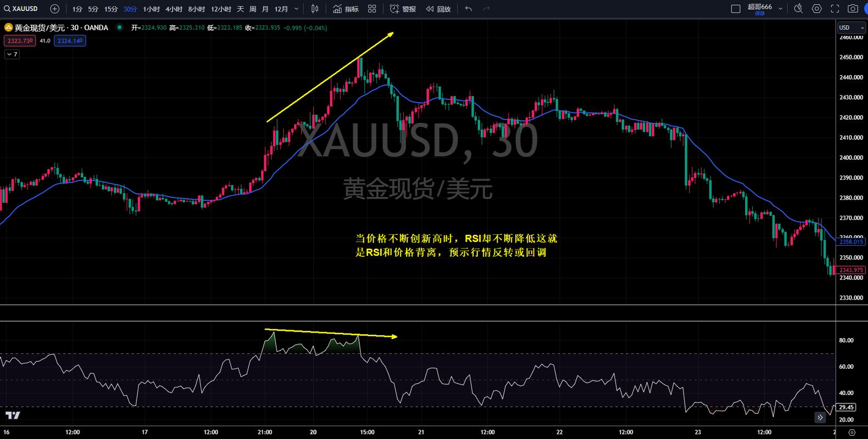Screen dimensions: 868x439
Task: Toggle fullscreen mode icon
Action: pyautogui.click(x=835, y=9)
